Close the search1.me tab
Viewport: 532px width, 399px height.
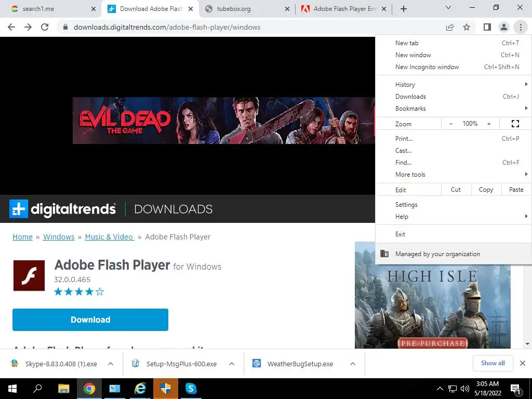point(94,9)
